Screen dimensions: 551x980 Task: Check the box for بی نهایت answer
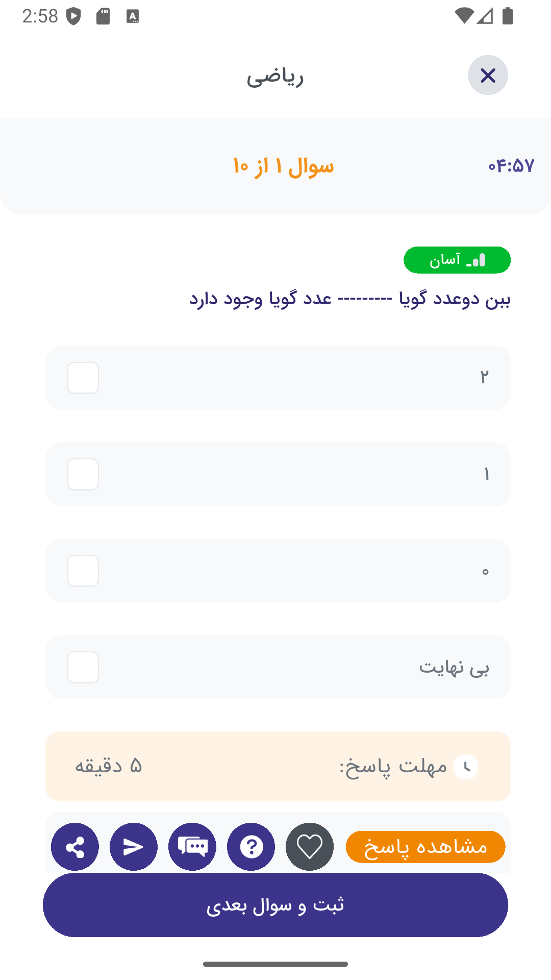coord(83,667)
